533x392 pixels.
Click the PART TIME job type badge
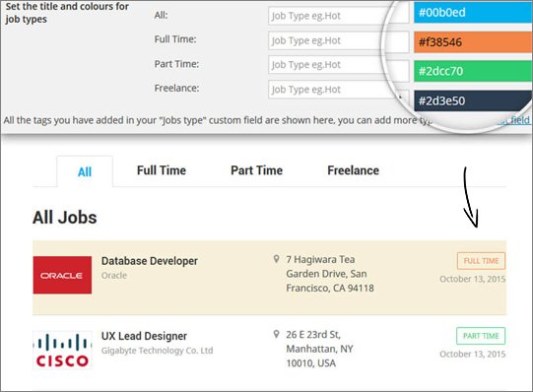481,336
